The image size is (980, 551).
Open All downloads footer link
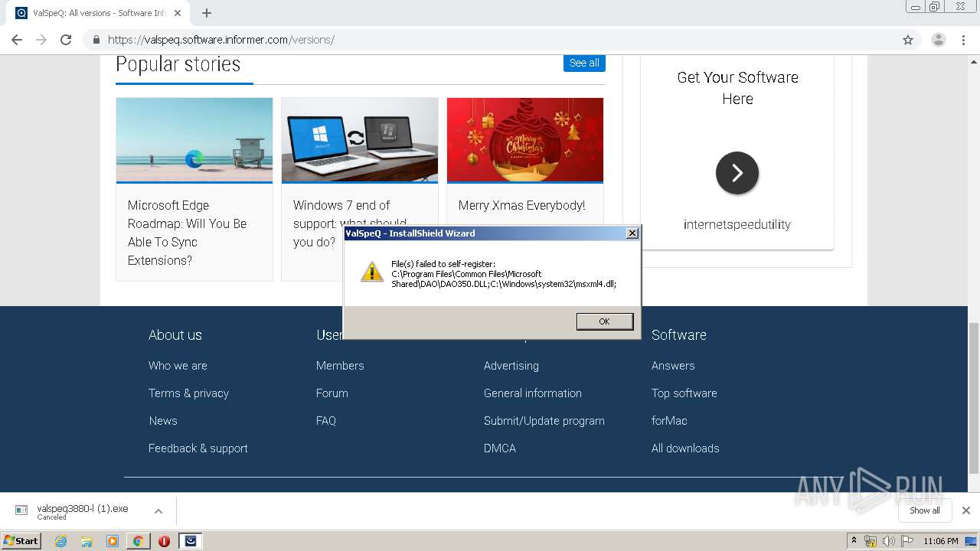(685, 448)
